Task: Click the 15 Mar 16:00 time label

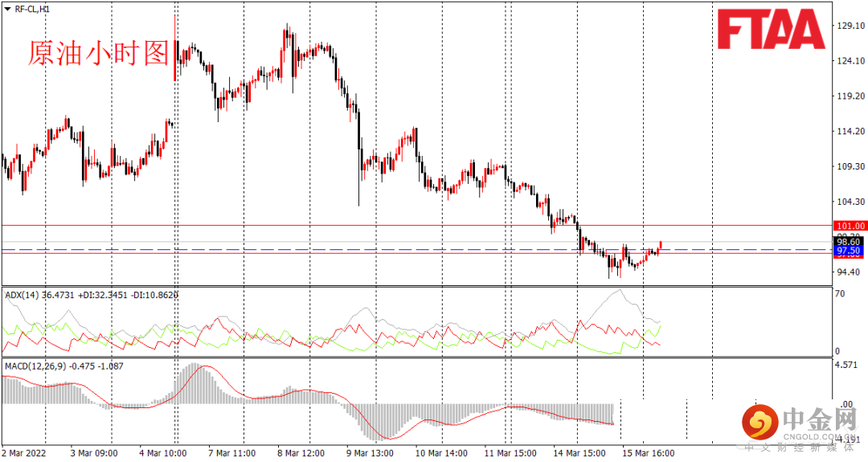Action: click(x=649, y=453)
